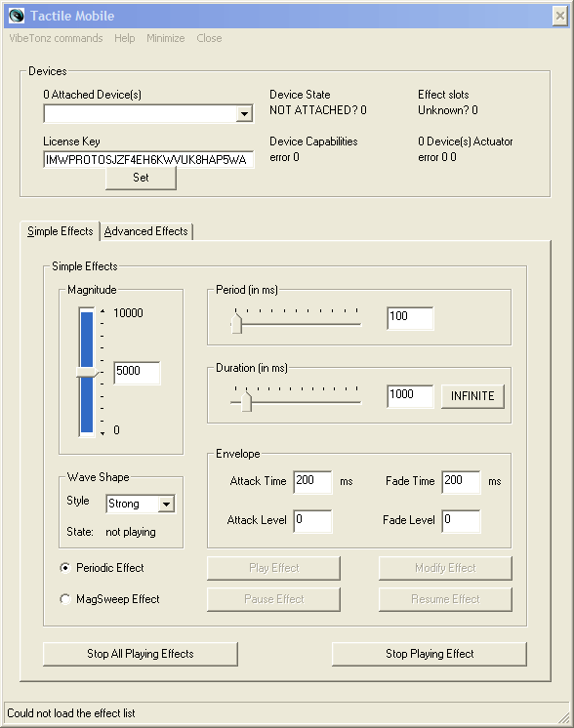Expand the Attached Devices dropdown
574x728 pixels.
(244, 114)
